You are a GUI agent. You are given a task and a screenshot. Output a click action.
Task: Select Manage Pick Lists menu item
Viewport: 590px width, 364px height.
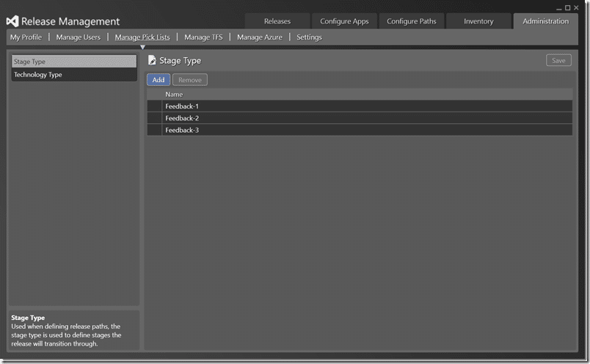142,37
